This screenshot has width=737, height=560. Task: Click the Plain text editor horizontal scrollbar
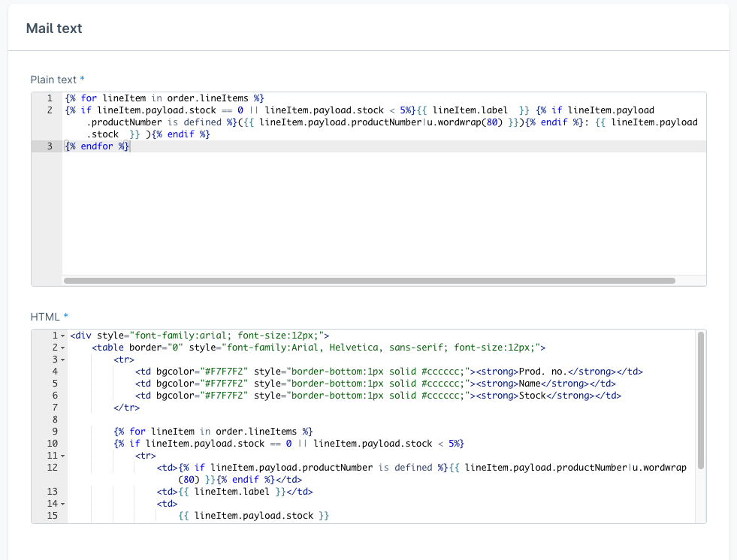pos(369,281)
